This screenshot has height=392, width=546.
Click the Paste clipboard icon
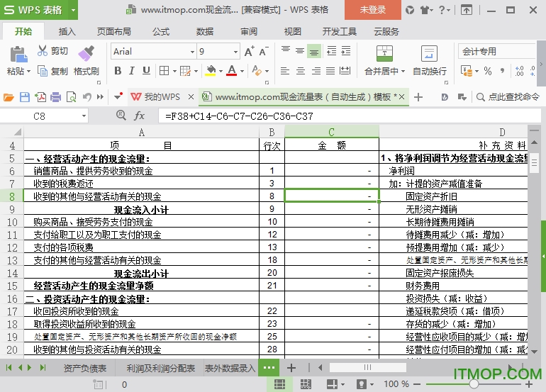[x=18, y=55]
